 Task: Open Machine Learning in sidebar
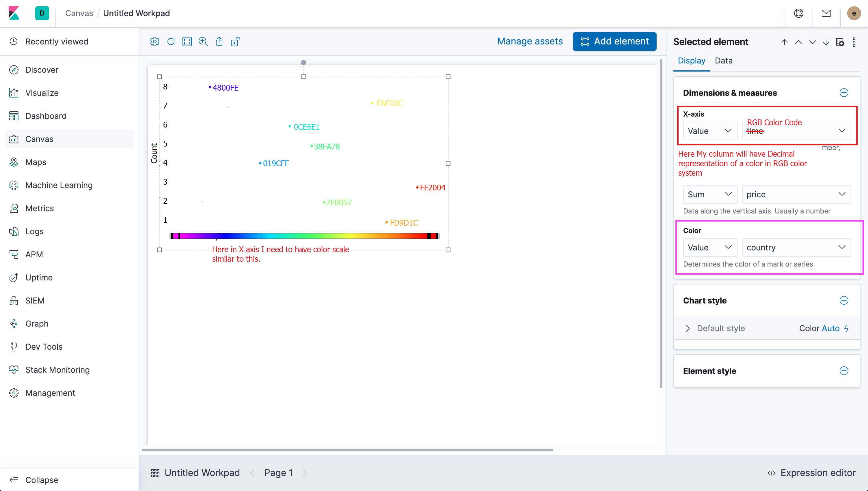59,185
